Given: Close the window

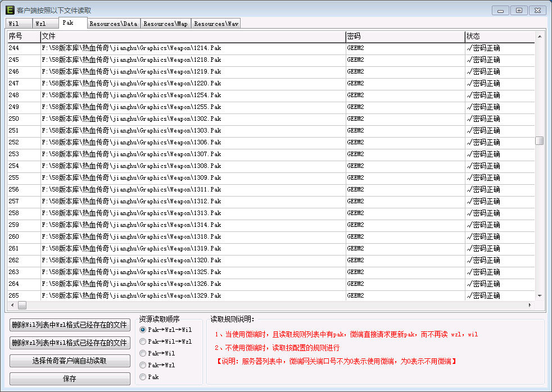Looking at the screenshot, I should (537, 11).
